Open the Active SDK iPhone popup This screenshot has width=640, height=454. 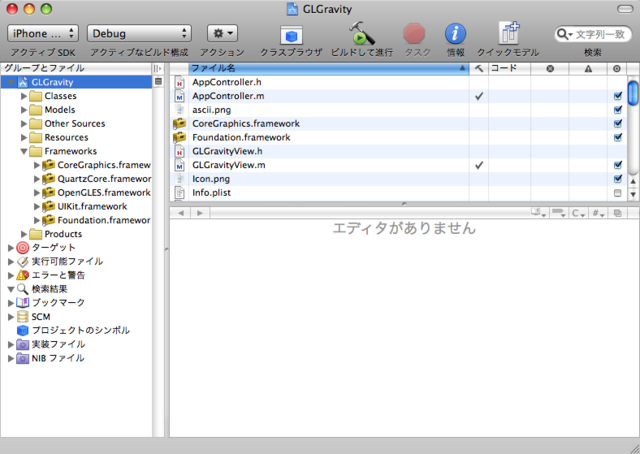(42, 33)
